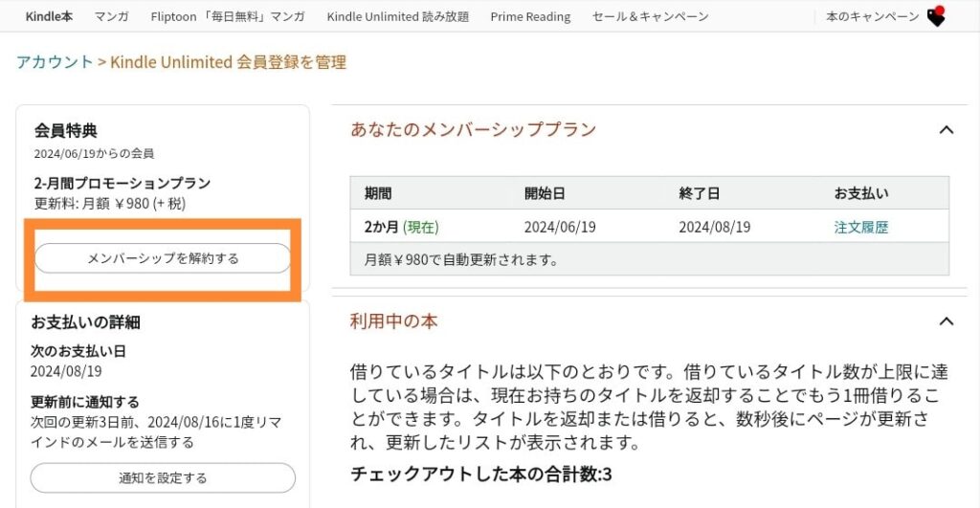Go to the マンガ menu item

point(113,17)
